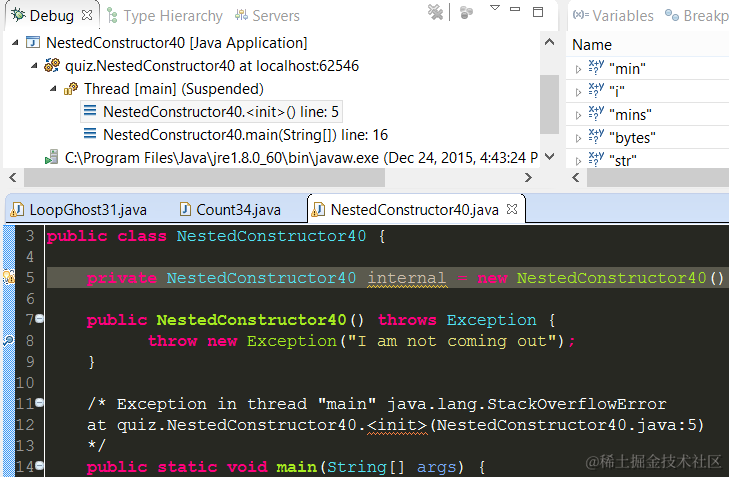Click the Java Application launch icon
This screenshot has height=477, width=729.
pyautogui.click(x=33, y=42)
